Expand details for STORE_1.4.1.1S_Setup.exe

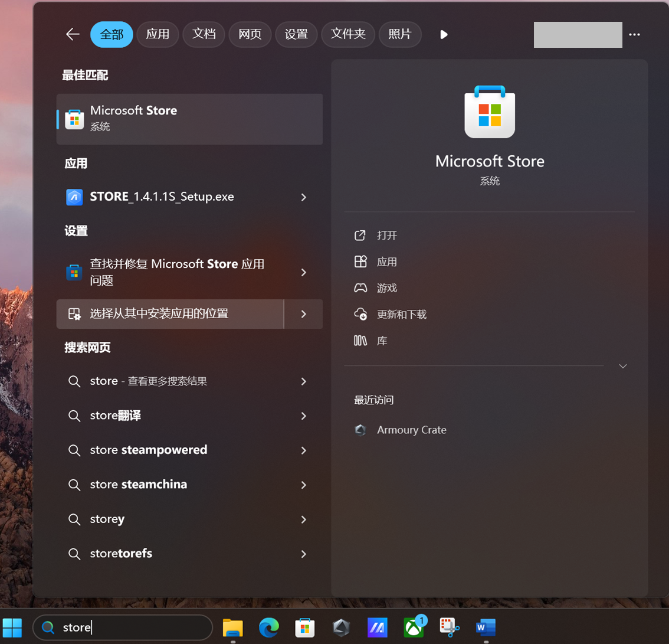303,197
